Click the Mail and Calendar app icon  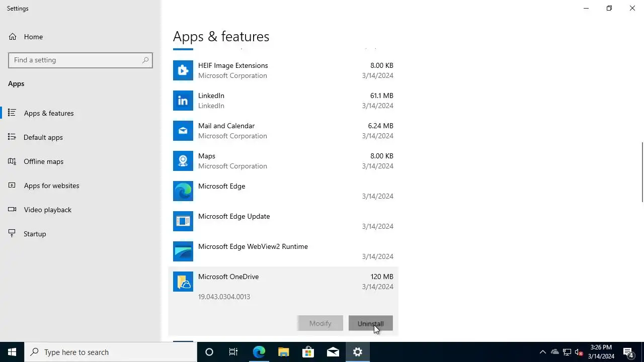(x=183, y=131)
